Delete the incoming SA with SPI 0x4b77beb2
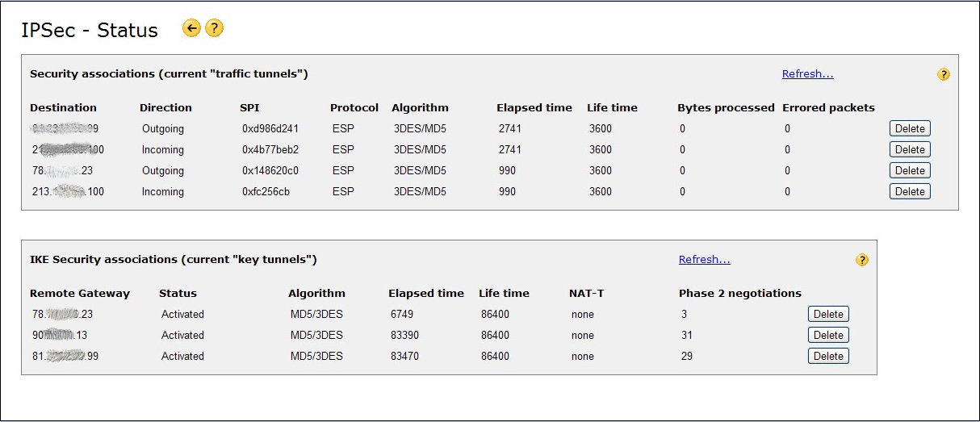The width and height of the screenshot is (980, 422). click(910, 149)
